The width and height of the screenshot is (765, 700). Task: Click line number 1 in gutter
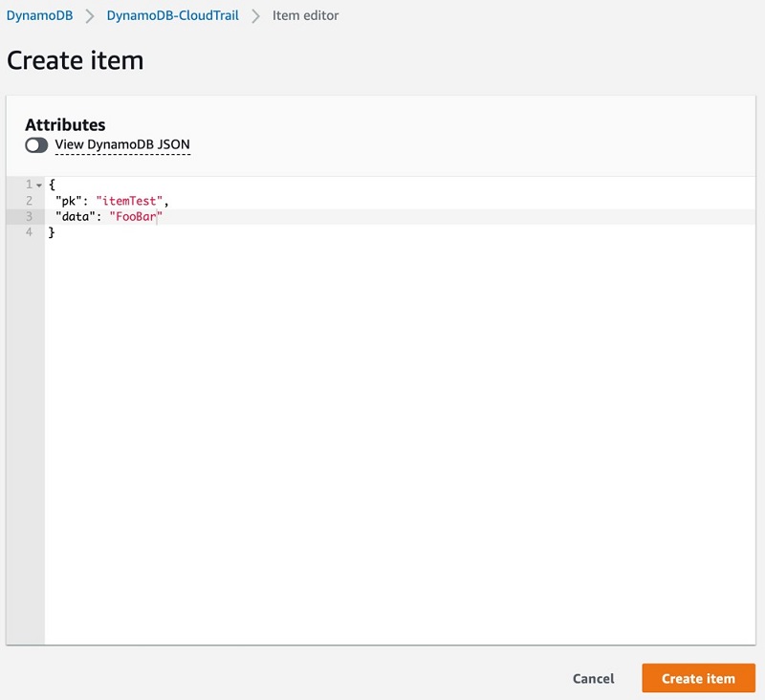pos(29,185)
